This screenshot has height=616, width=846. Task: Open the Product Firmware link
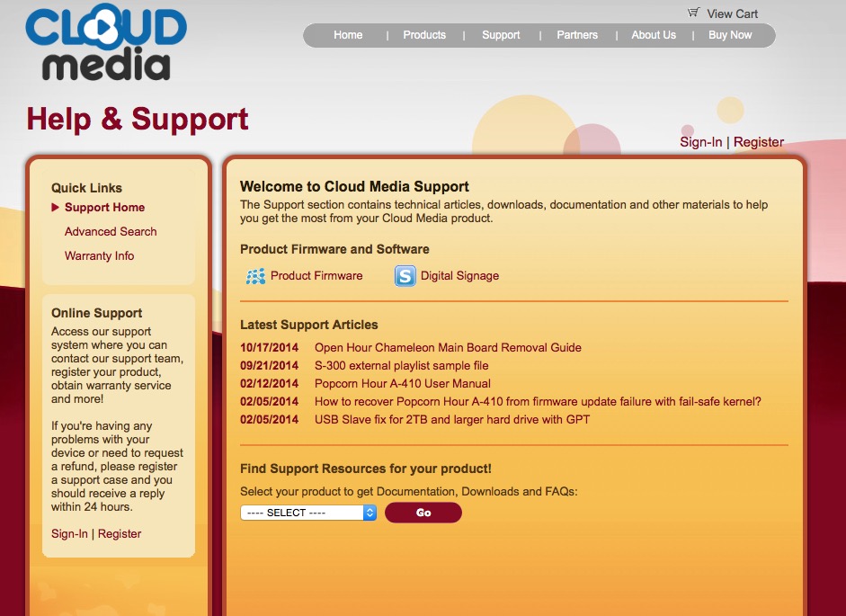[x=316, y=276]
